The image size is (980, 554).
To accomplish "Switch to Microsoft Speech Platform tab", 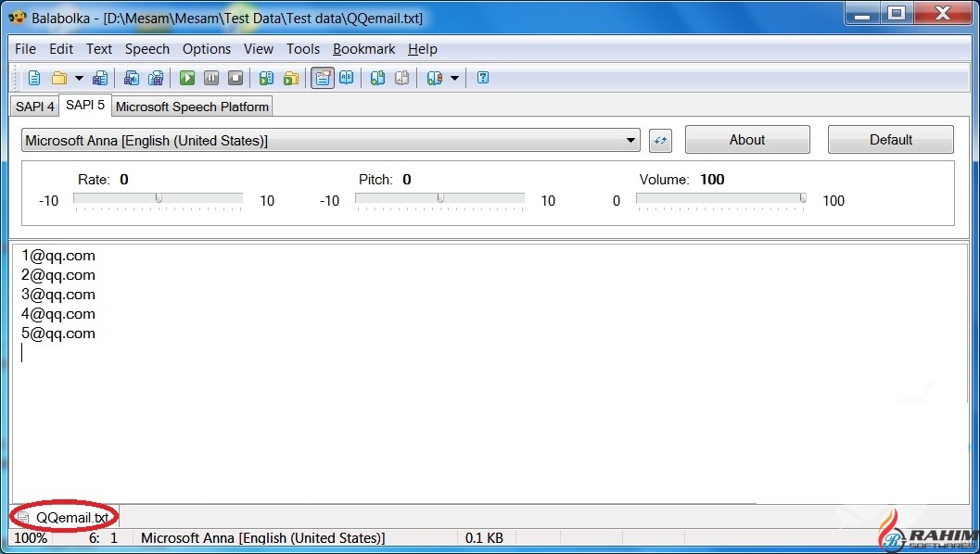I will 192,107.
